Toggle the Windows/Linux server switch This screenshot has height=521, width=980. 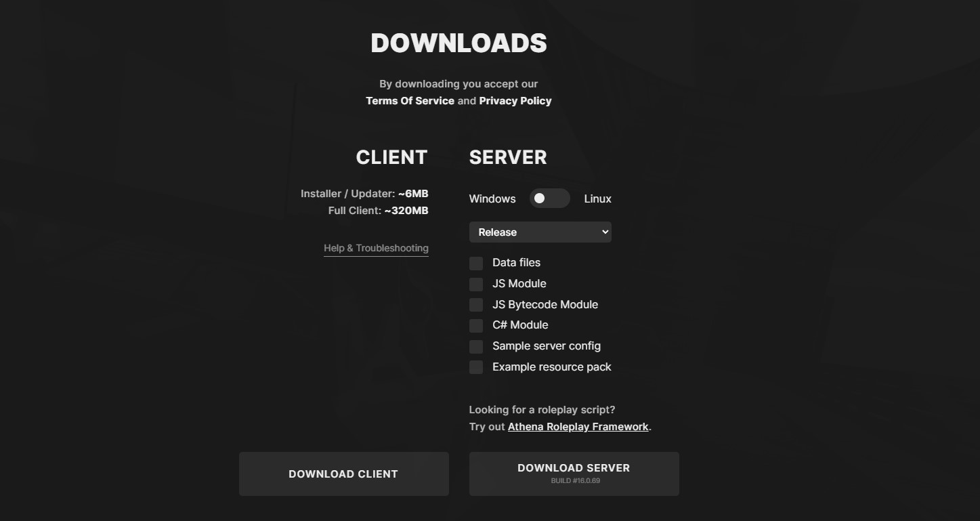(549, 199)
